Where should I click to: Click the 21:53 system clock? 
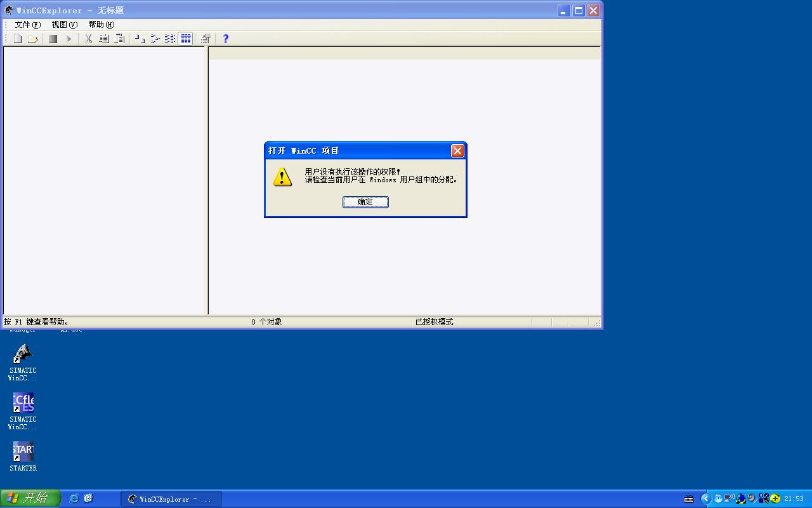794,499
